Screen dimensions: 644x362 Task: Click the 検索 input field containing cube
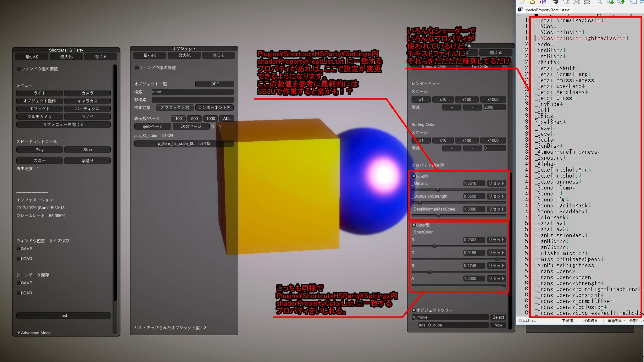(192, 92)
